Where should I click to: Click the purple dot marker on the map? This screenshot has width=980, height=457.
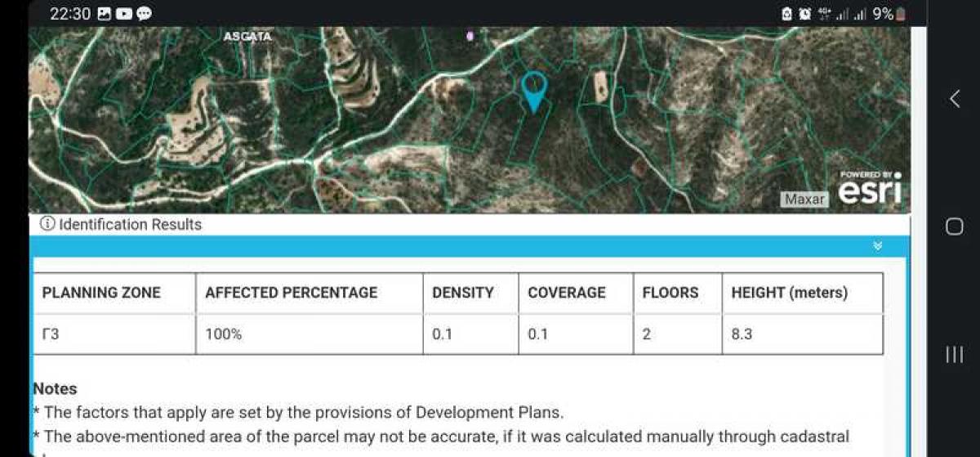tap(470, 36)
